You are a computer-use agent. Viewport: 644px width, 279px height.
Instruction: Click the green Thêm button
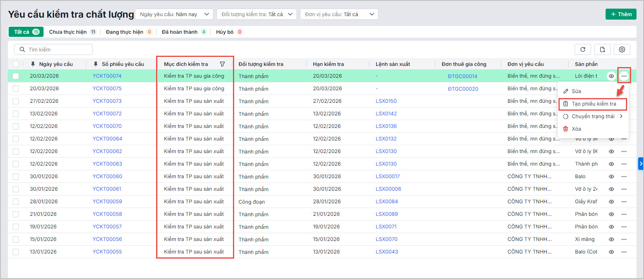[620, 14]
